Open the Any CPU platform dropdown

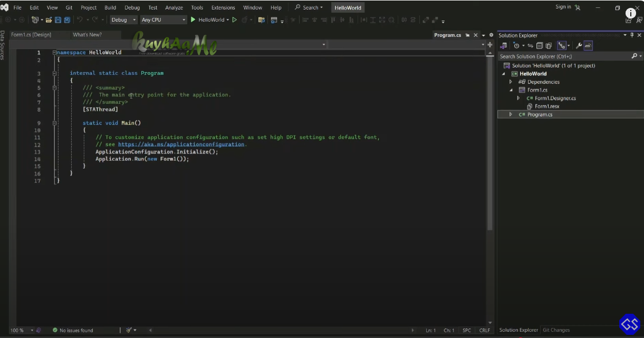pyautogui.click(x=163, y=20)
